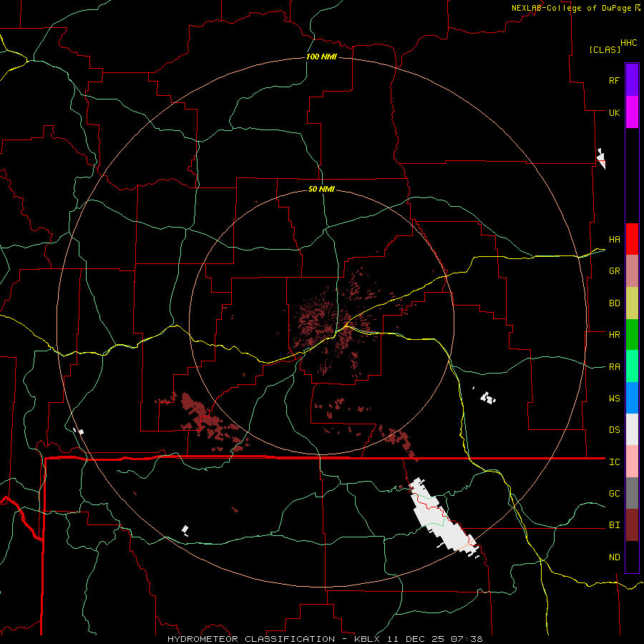Click the '50 NMI' range ring label
This screenshot has width=644, height=644.
tap(321, 189)
